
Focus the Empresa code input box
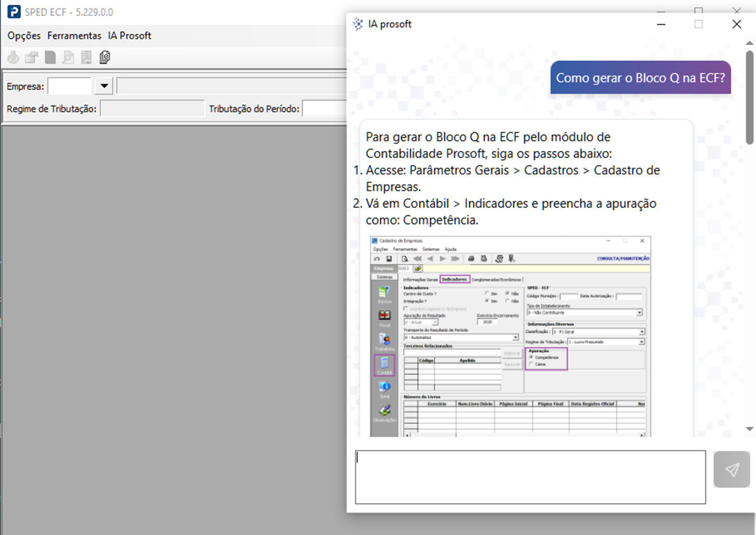click(x=69, y=86)
